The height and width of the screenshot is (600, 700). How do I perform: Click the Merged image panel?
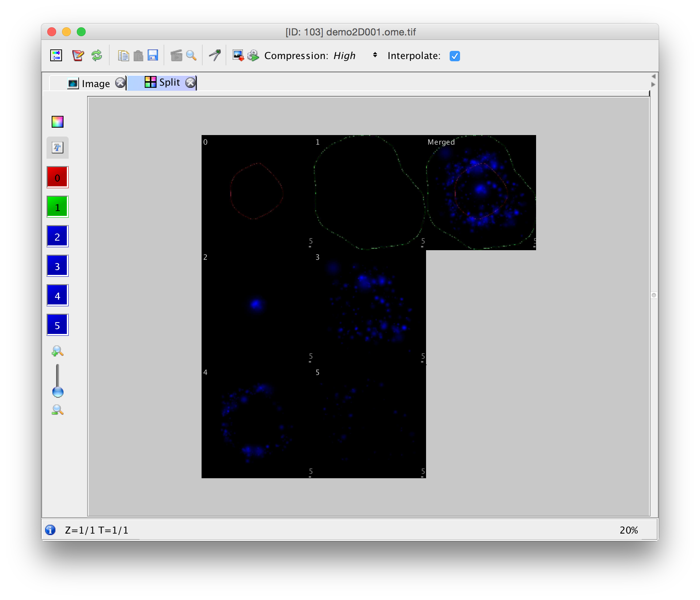pyautogui.click(x=481, y=193)
